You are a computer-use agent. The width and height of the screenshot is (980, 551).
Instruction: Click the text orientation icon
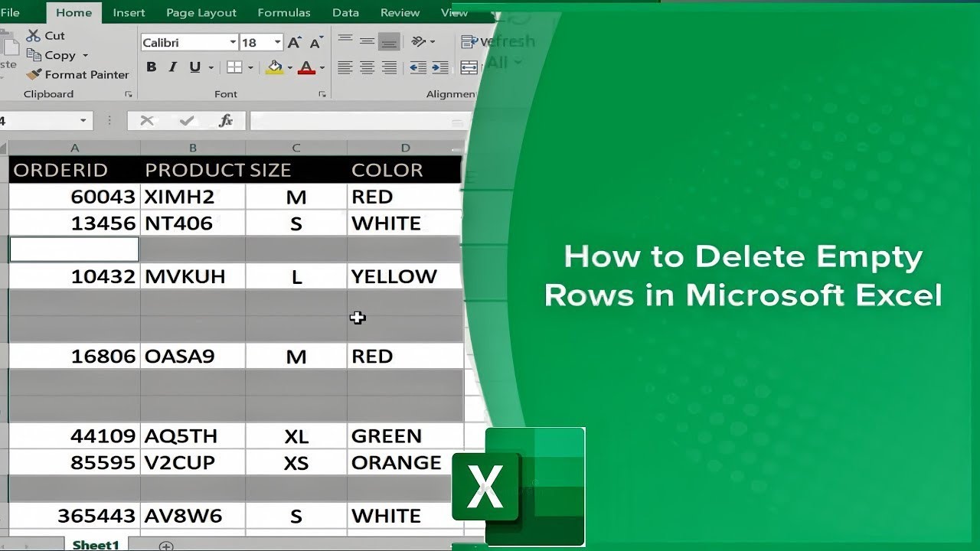[418, 41]
